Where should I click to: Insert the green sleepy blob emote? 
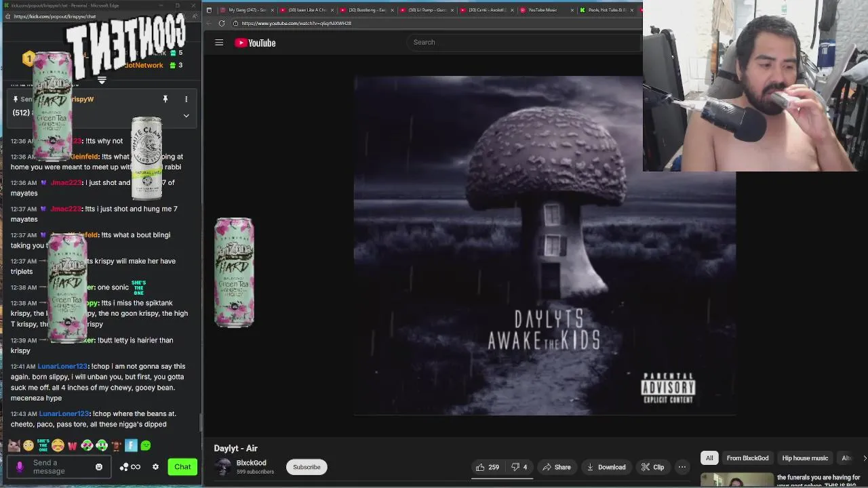[x=146, y=445]
